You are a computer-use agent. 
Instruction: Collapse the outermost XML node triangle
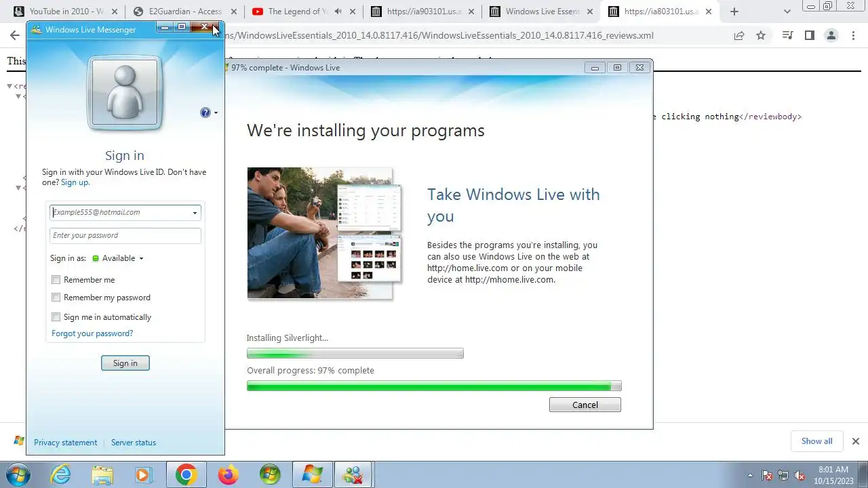pyautogui.click(x=9, y=86)
